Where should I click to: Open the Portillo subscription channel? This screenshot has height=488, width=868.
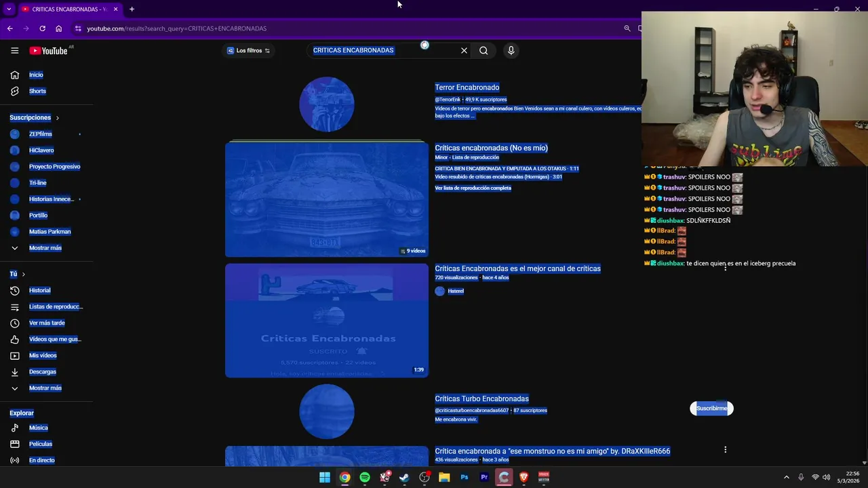(38, 215)
